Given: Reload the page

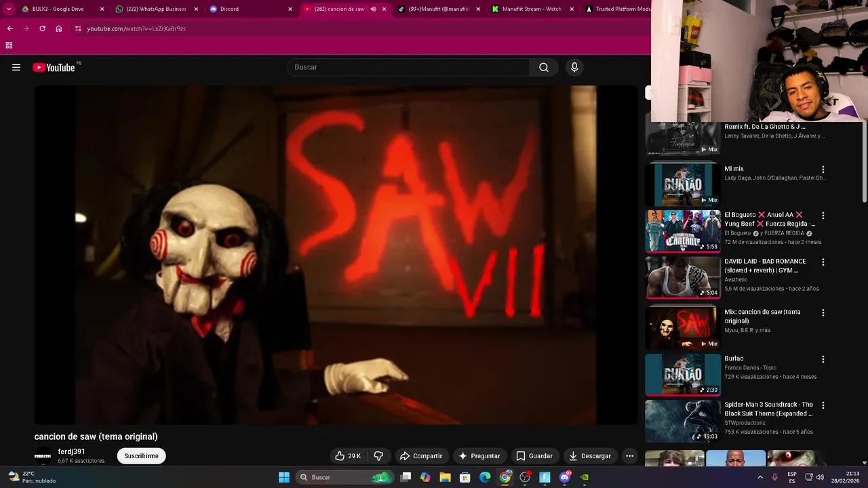Looking at the screenshot, I should pos(42,28).
